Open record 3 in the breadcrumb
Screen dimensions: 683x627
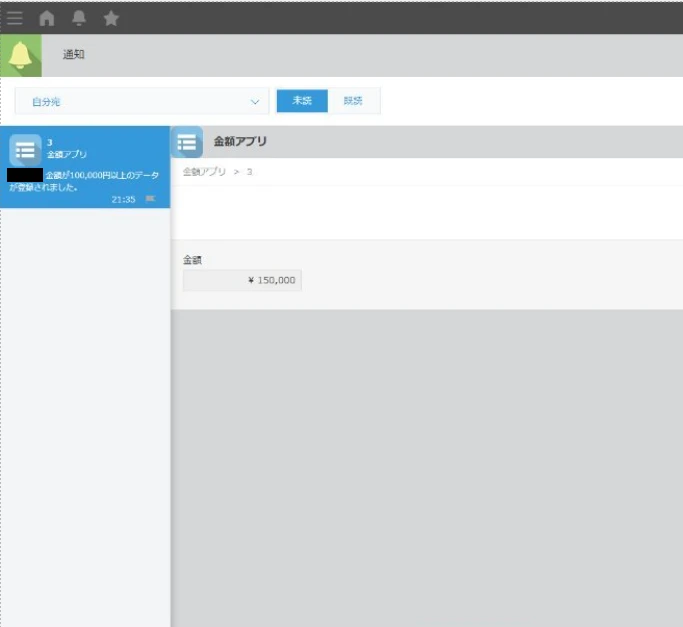point(249,172)
